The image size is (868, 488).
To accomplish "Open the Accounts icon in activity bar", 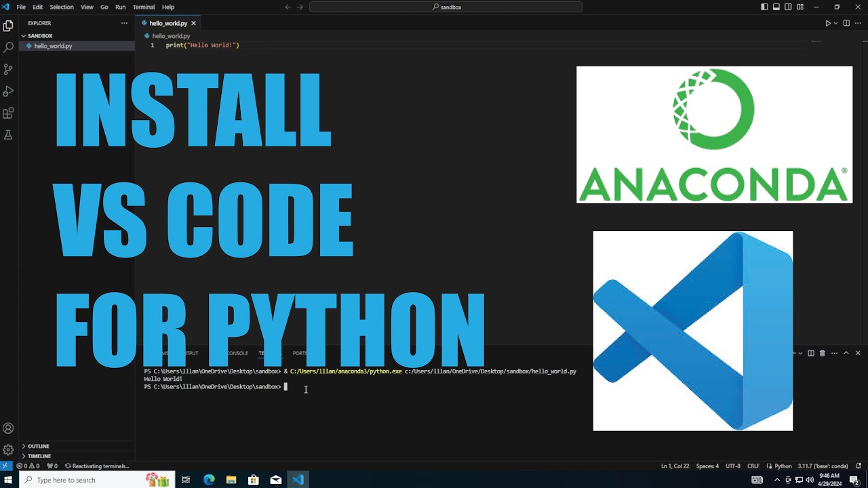I will tap(8, 428).
